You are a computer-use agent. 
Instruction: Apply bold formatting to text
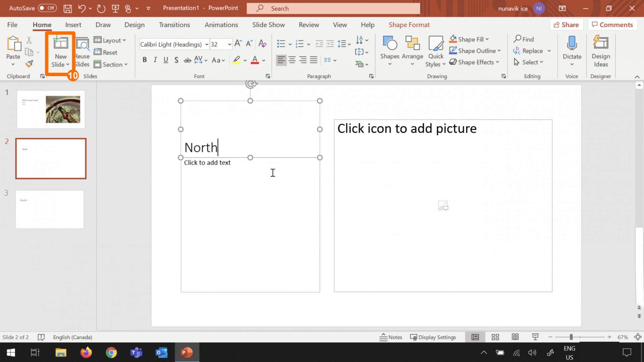point(145,60)
